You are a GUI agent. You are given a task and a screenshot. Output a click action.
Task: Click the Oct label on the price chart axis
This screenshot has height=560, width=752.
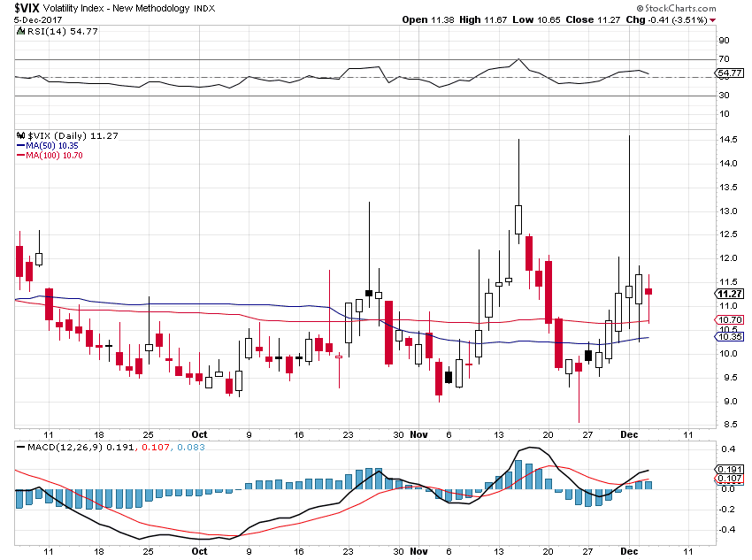coord(200,434)
